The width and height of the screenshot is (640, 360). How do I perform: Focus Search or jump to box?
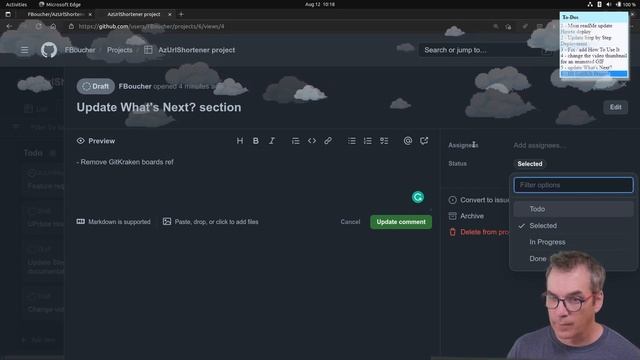(x=485, y=50)
